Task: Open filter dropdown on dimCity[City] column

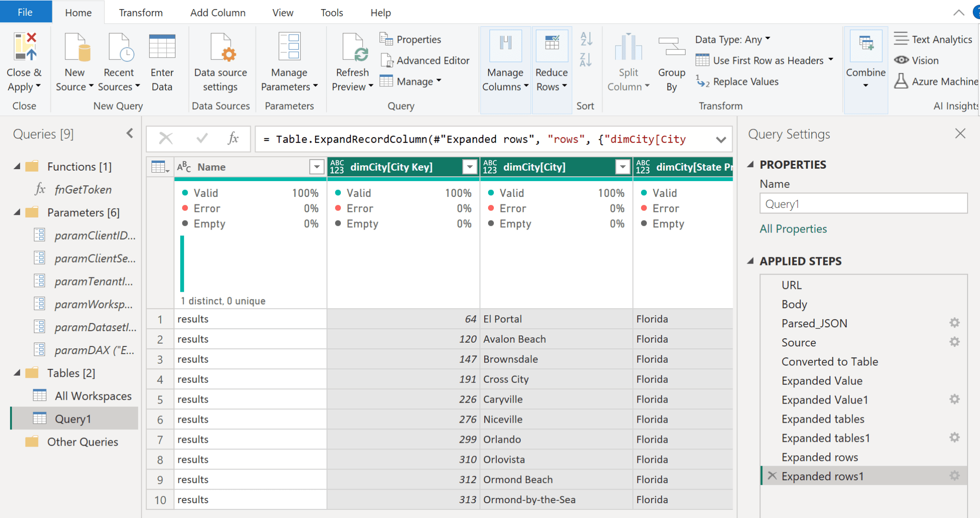Action: (x=622, y=167)
